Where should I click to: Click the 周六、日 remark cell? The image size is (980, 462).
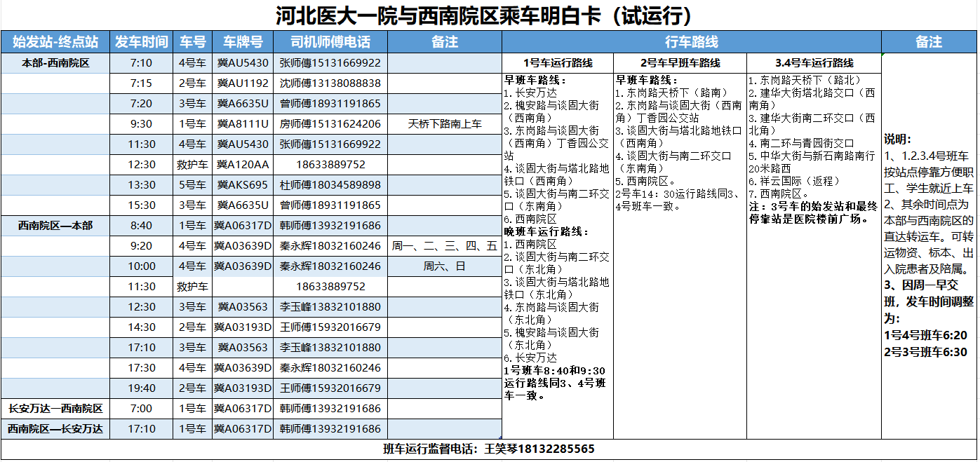coord(444,266)
